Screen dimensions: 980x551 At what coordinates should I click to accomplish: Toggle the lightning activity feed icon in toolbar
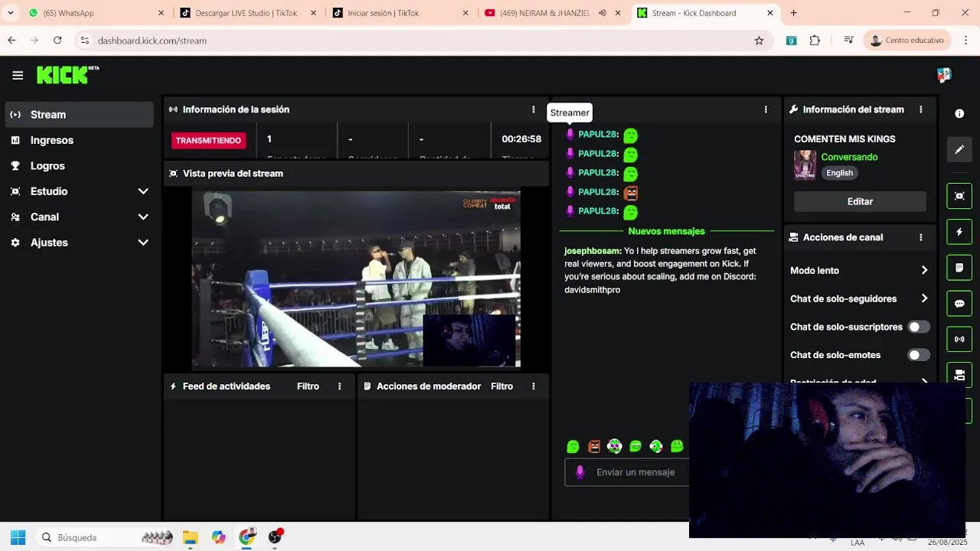point(959,232)
